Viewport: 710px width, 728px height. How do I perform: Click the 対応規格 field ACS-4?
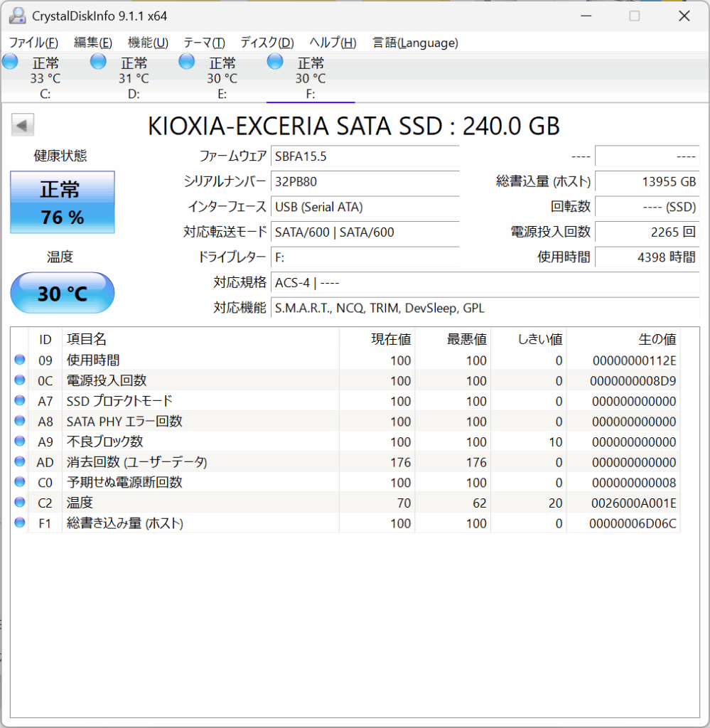[x=485, y=283]
